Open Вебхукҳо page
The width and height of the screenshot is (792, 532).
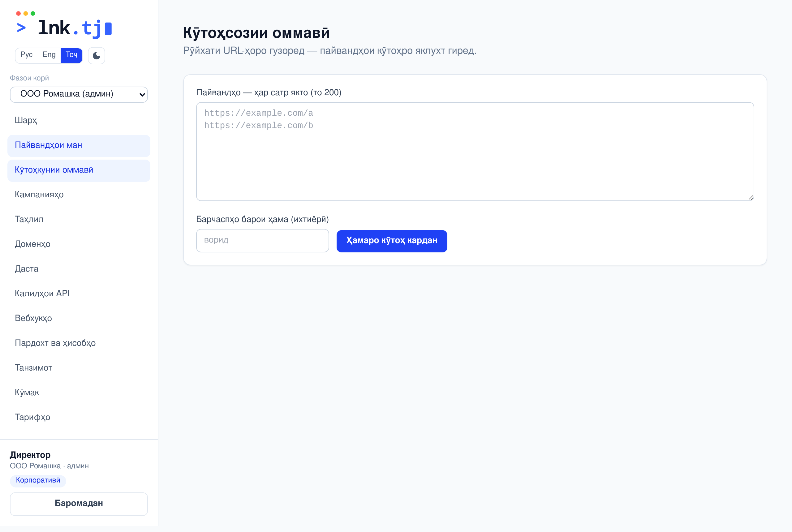79,319
